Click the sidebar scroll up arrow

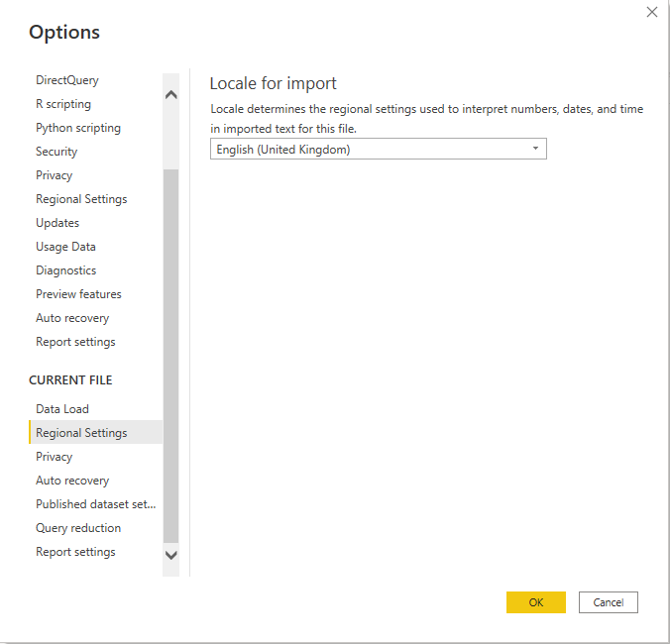click(x=170, y=94)
